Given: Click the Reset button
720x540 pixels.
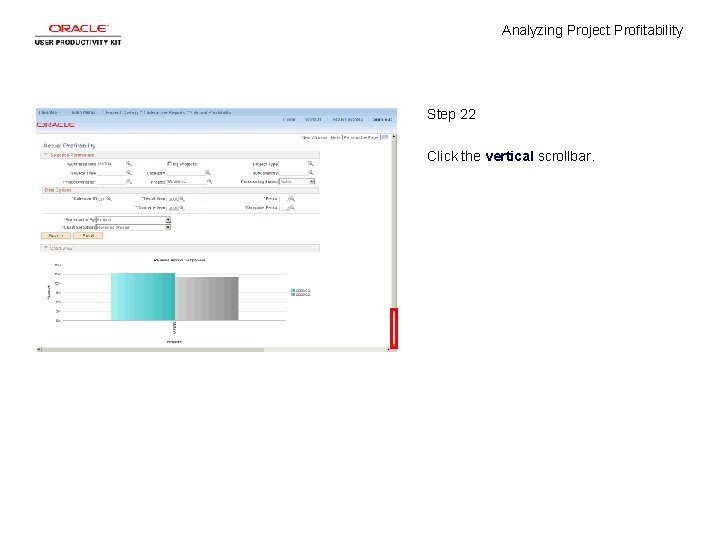Looking at the screenshot, I should click(88, 236).
